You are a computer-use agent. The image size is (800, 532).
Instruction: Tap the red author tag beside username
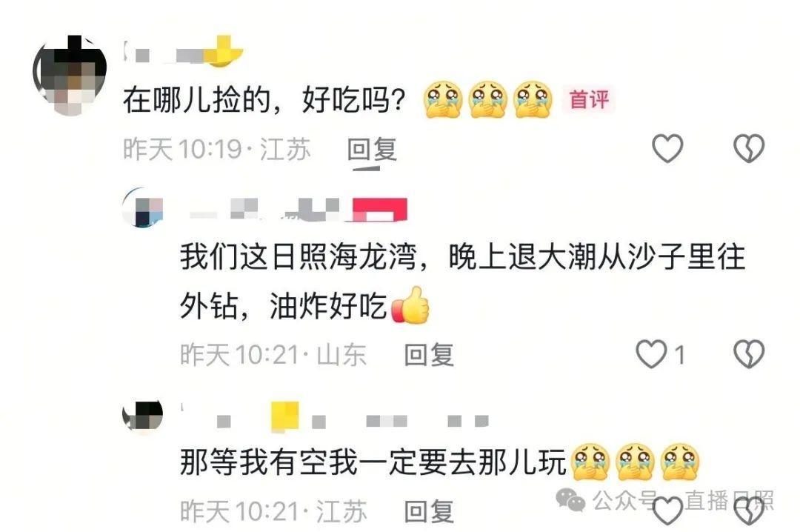tap(379, 210)
